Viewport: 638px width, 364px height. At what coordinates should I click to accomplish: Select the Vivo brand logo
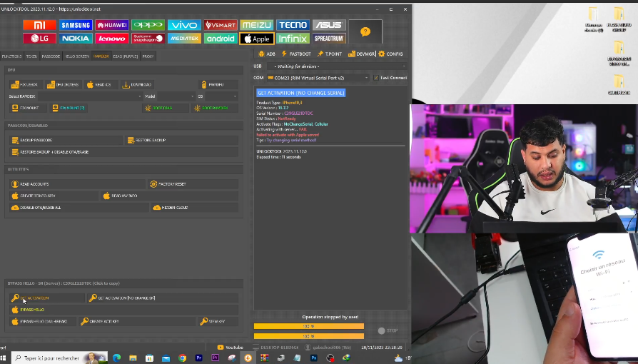point(184,25)
